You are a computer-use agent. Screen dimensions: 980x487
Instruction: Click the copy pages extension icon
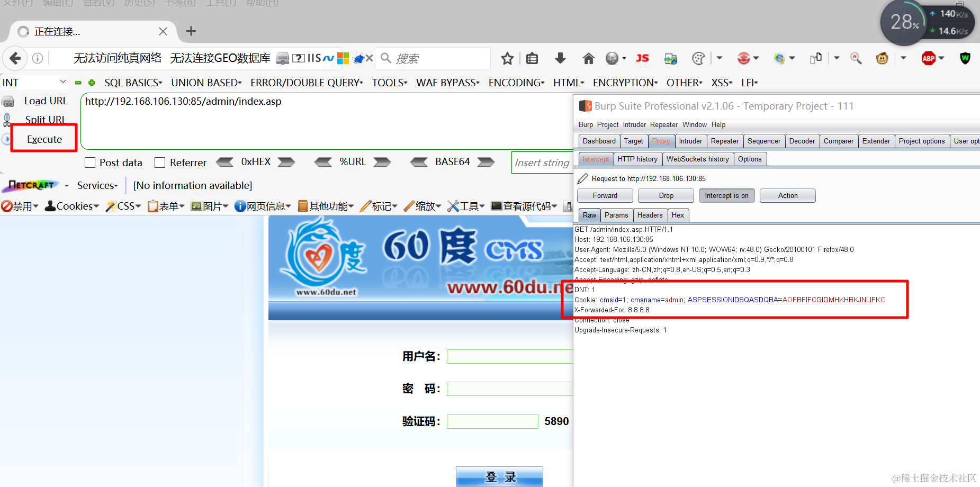(816, 58)
